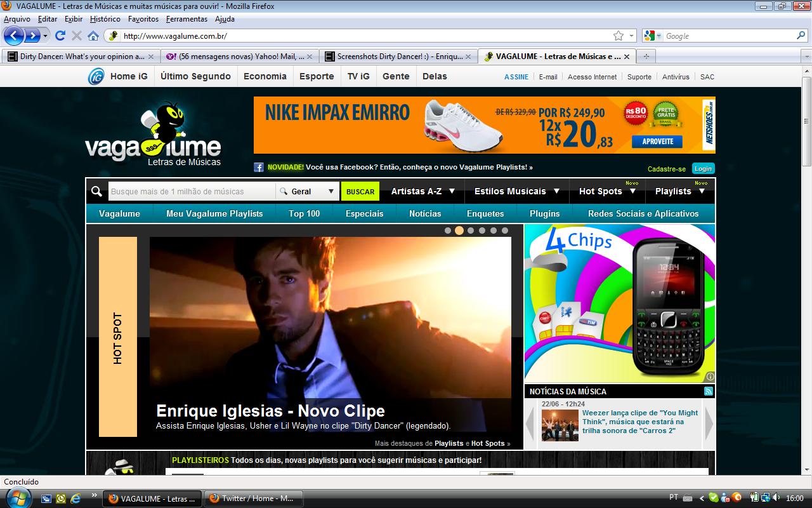812x508 pixels.
Task: Select the highlighted second carousel dot
Action: [x=459, y=231]
